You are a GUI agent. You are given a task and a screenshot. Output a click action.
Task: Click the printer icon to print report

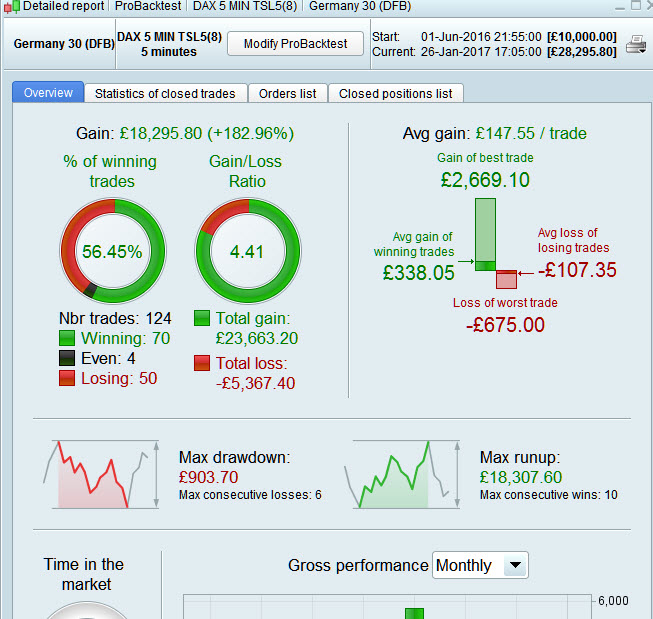[x=636, y=45]
